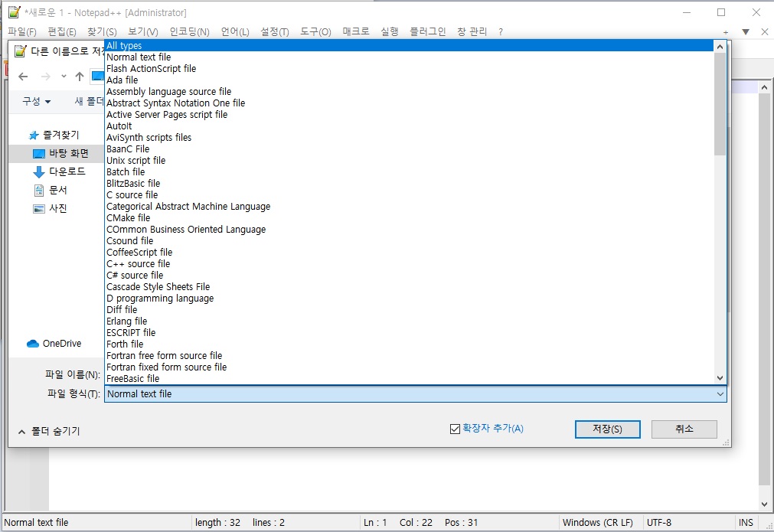Select Erlang file type
Screen dimensions: 774x532
pyautogui.click(x=410, y=321)
